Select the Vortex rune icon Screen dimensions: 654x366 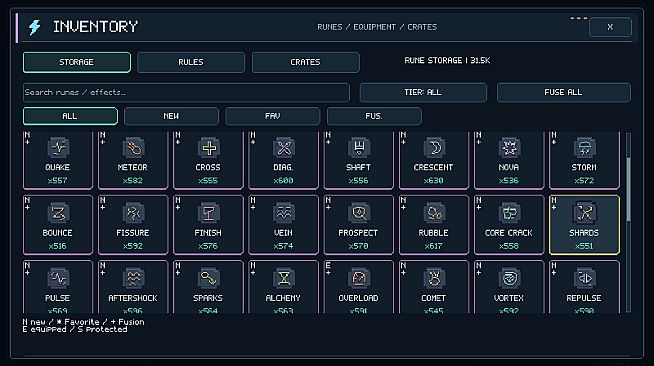click(509, 278)
